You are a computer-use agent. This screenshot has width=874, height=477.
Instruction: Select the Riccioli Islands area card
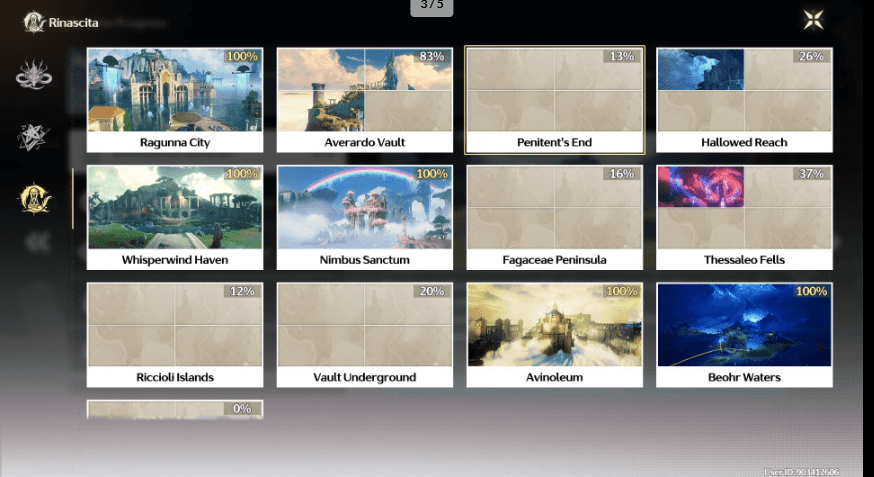pos(175,335)
